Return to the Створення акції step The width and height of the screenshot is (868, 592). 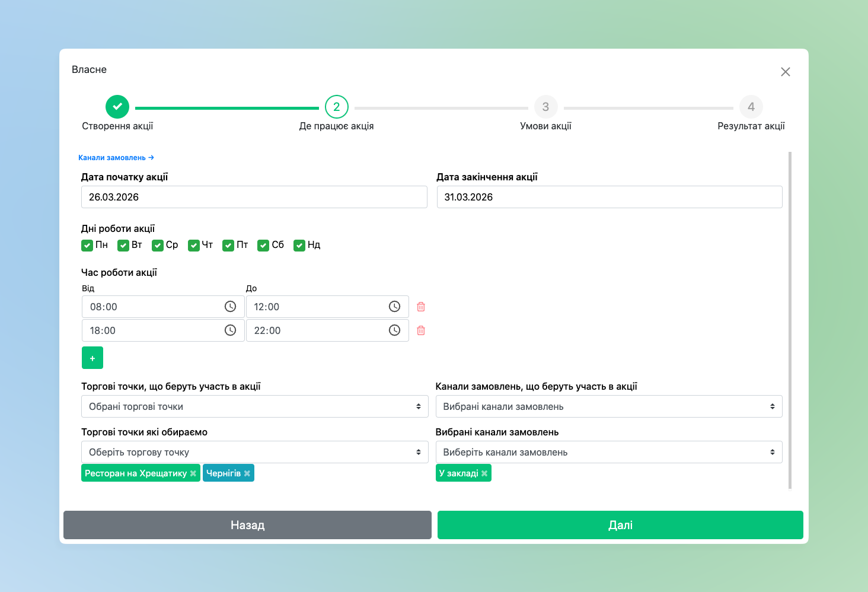pyautogui.click(x=117, y=107)
